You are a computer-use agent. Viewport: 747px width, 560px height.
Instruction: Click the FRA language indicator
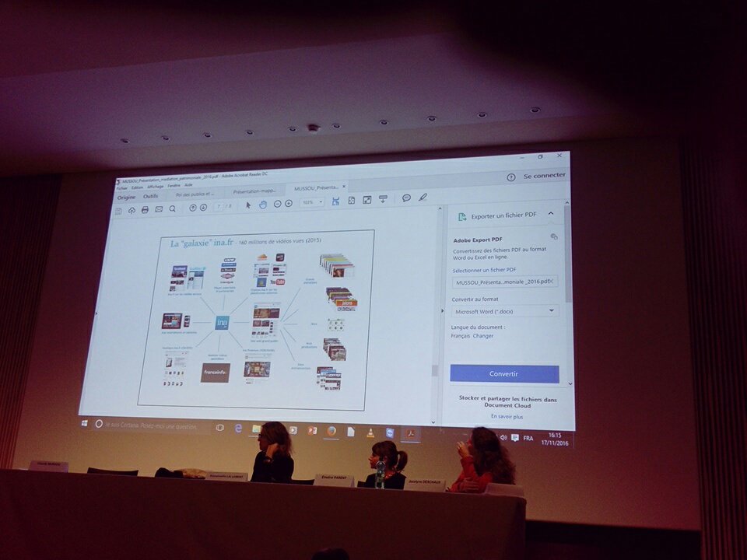(x=528, y=438)
